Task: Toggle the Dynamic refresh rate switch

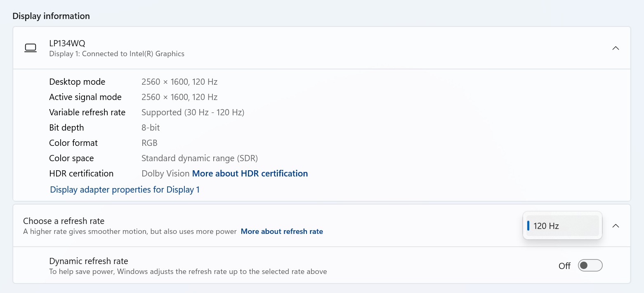Action: pyautogui.click(x=590, y=265)
